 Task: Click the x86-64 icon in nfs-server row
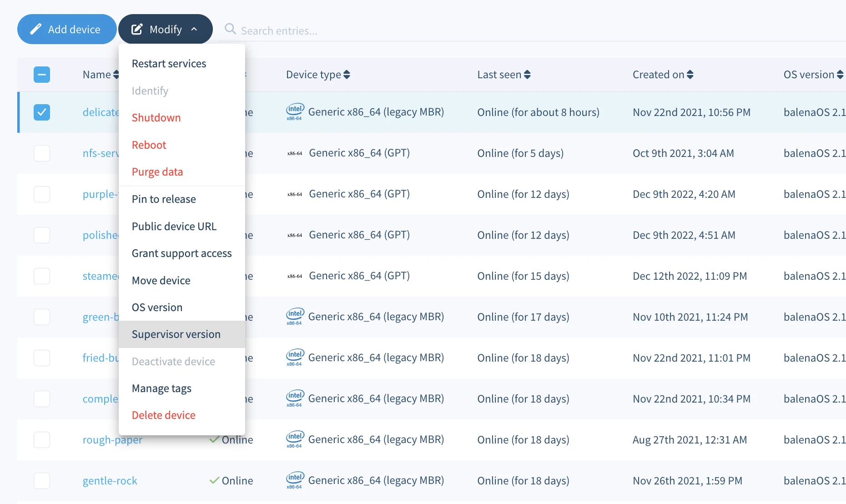[295, 153]
